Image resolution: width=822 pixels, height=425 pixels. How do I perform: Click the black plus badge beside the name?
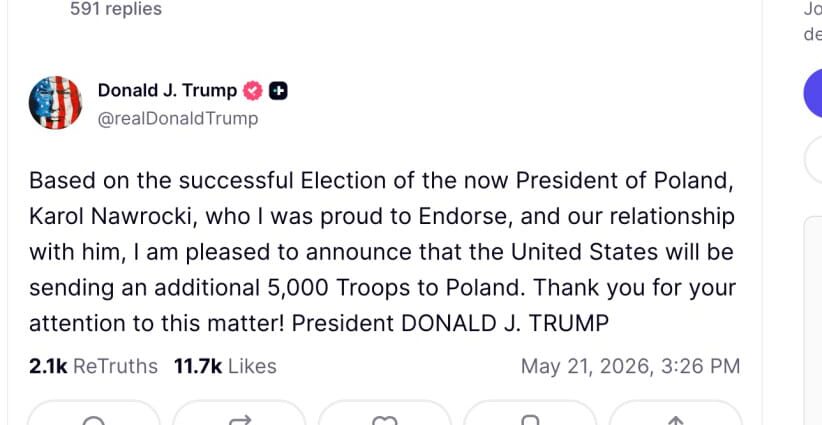click(278, 91)
